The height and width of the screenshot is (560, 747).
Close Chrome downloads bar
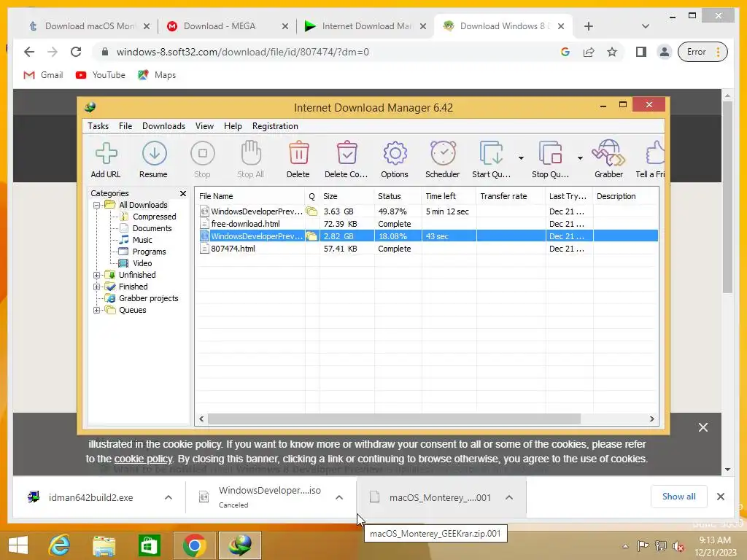(x=721, y=497)
